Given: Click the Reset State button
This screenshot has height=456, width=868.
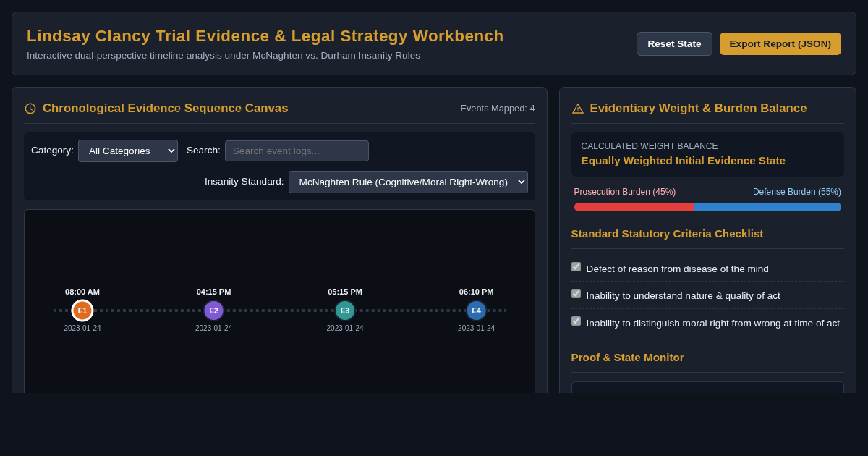Looking at the screenshot, I should 674,43.
